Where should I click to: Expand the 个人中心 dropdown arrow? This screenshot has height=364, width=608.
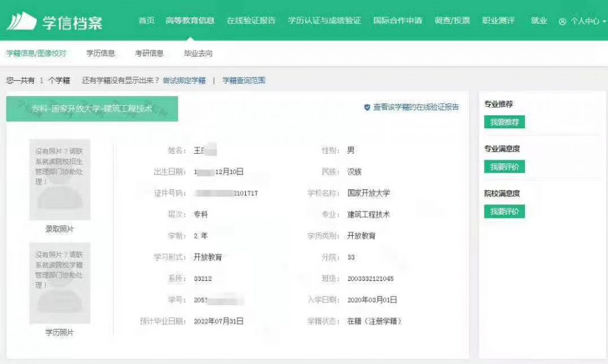click(604, 22)
